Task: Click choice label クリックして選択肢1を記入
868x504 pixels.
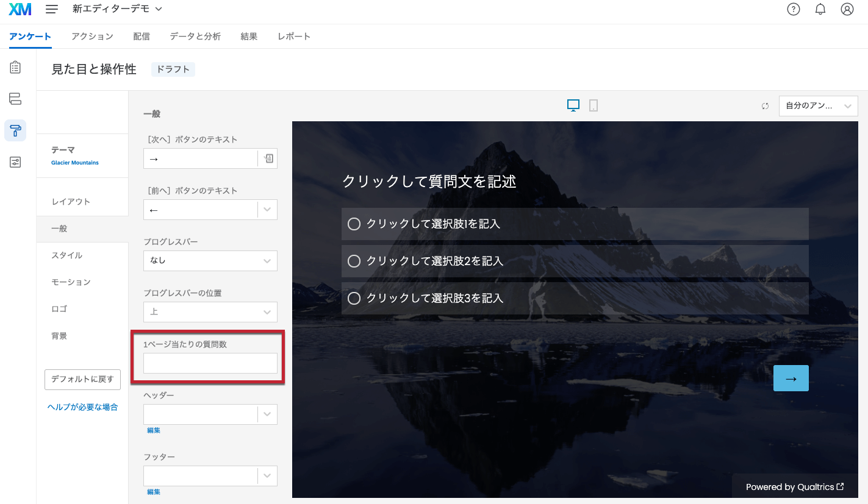Action: click(433, 224)
